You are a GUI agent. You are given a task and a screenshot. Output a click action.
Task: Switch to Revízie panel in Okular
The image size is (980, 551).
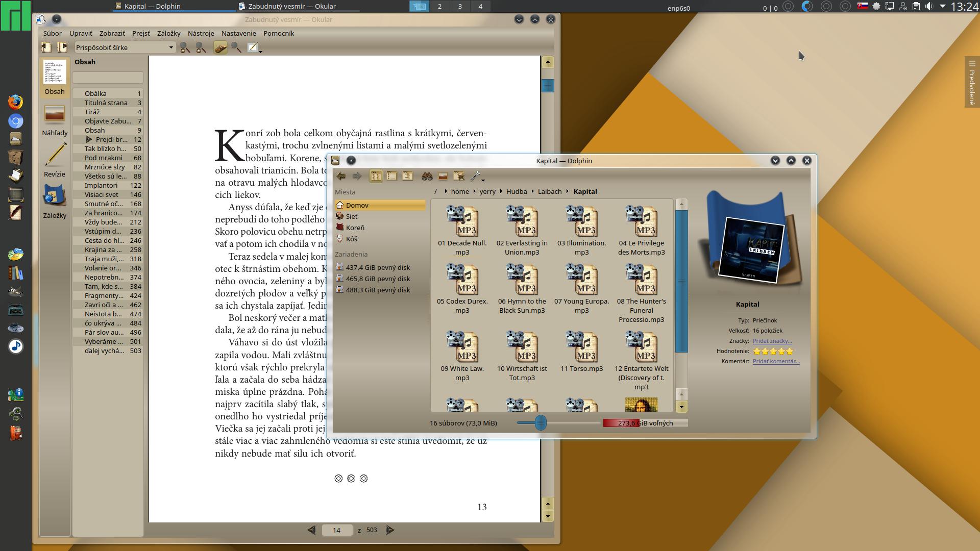pos(55,160)
